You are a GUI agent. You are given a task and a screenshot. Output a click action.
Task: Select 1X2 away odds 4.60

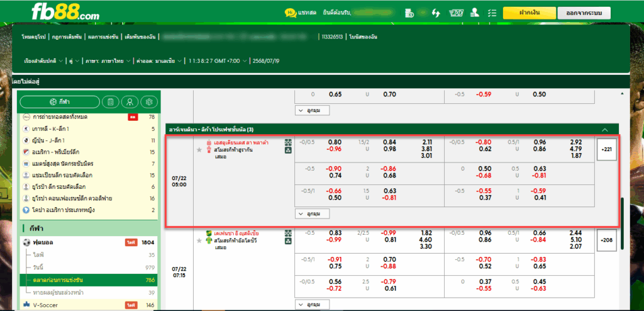[x=427, y=239]
